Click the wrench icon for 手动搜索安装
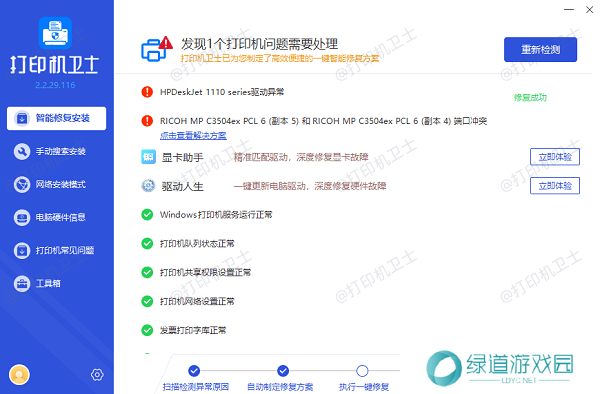The height and width of the screenshot is (394, 600). point(22,151)
